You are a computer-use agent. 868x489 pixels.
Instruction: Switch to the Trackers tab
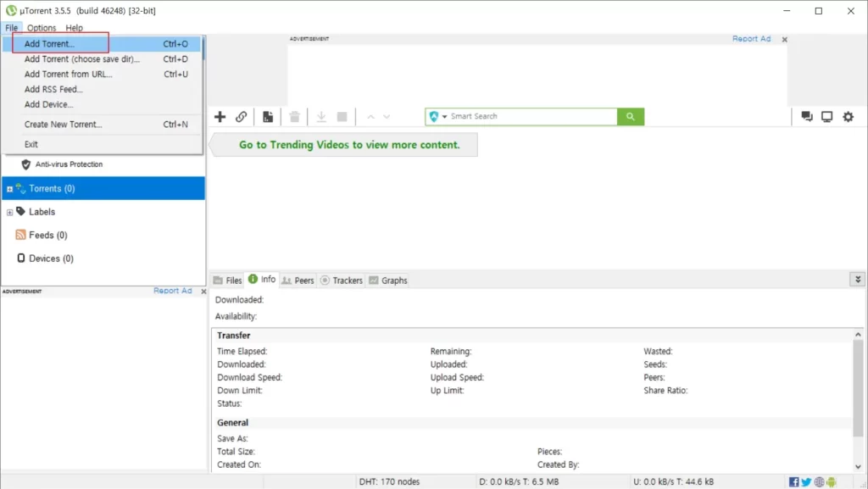coord(342,281)
